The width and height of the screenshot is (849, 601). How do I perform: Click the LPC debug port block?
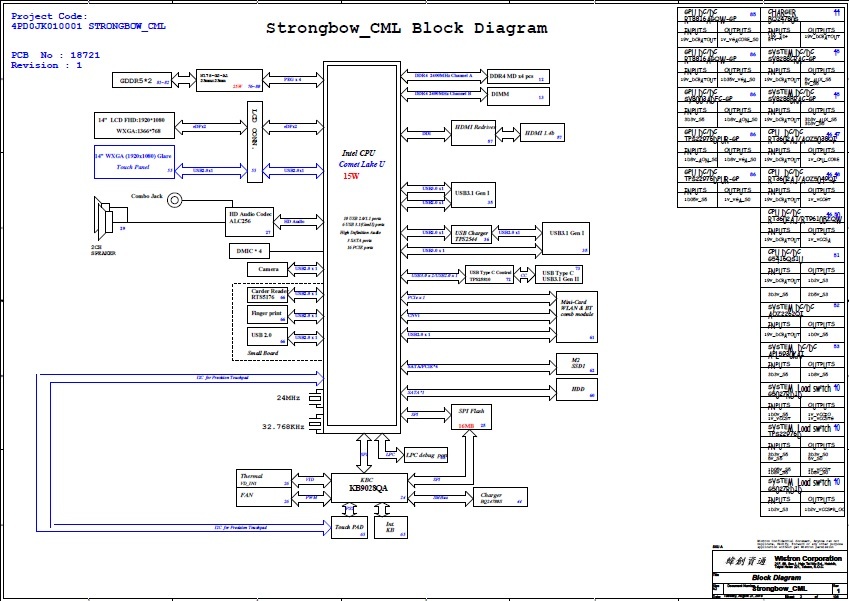pos(426,455)
